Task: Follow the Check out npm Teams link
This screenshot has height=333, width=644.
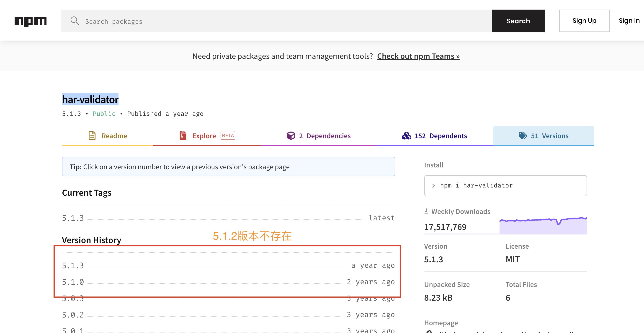Action: tap(418, 56)
